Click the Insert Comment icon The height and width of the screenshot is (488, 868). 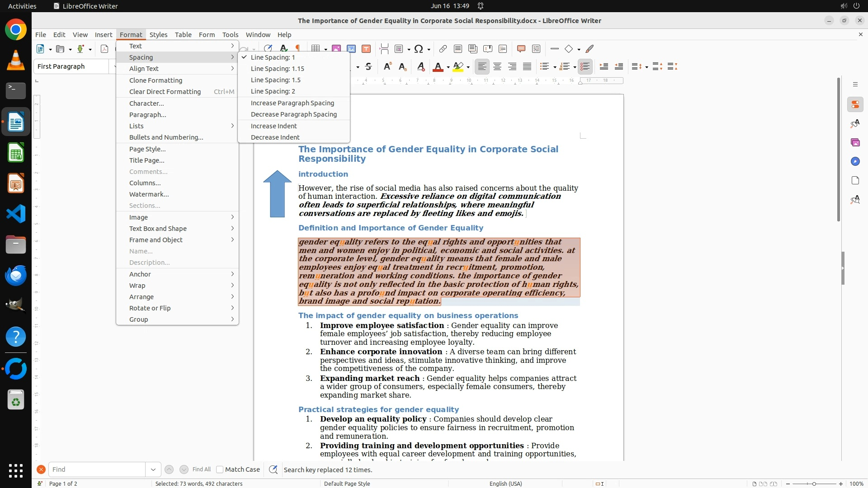point(521,49)
